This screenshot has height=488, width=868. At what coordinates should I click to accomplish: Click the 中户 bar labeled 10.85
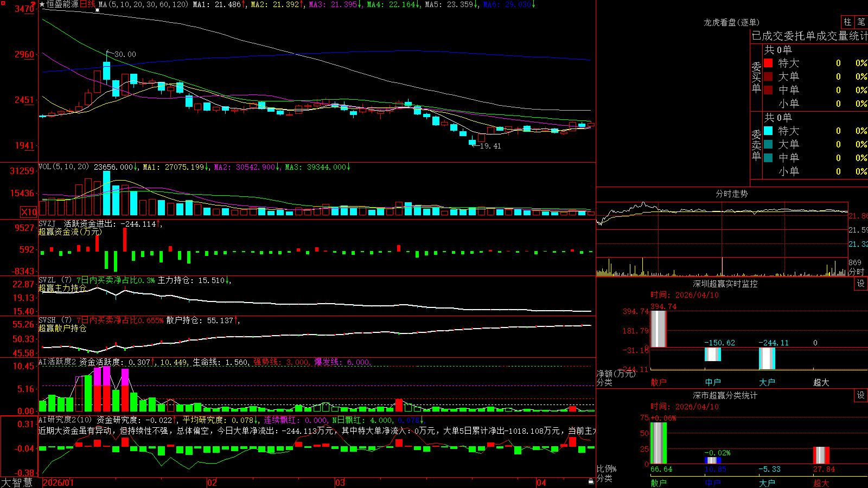(713, 461)
